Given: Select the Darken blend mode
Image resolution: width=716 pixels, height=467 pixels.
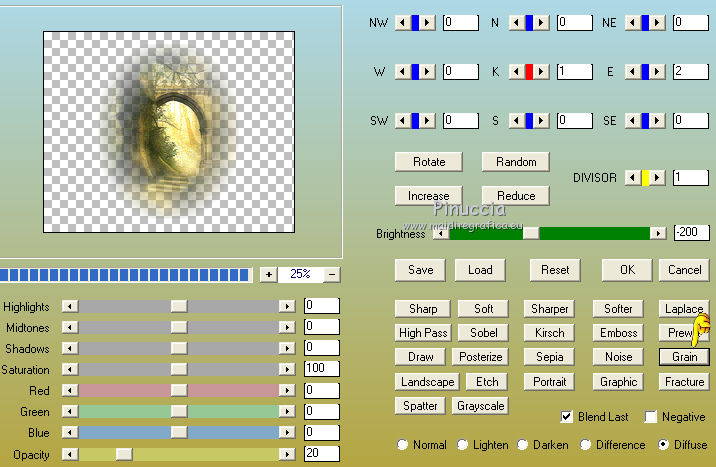Looking at the screenshot, I should pos(522,445).
